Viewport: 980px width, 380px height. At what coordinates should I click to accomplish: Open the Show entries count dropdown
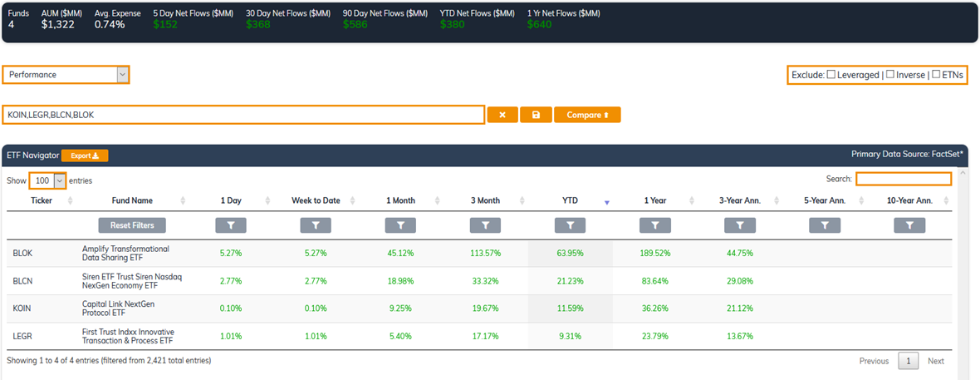point(47,180)
